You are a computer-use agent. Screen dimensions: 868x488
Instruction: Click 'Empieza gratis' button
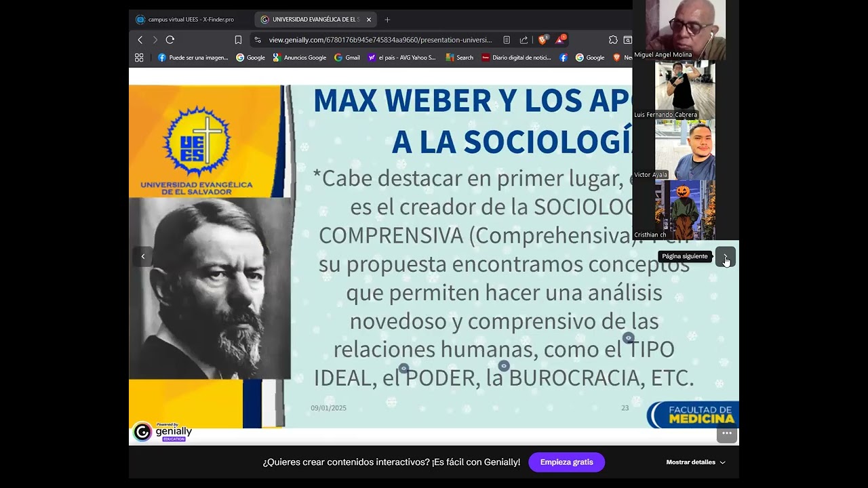coord(566,462)
